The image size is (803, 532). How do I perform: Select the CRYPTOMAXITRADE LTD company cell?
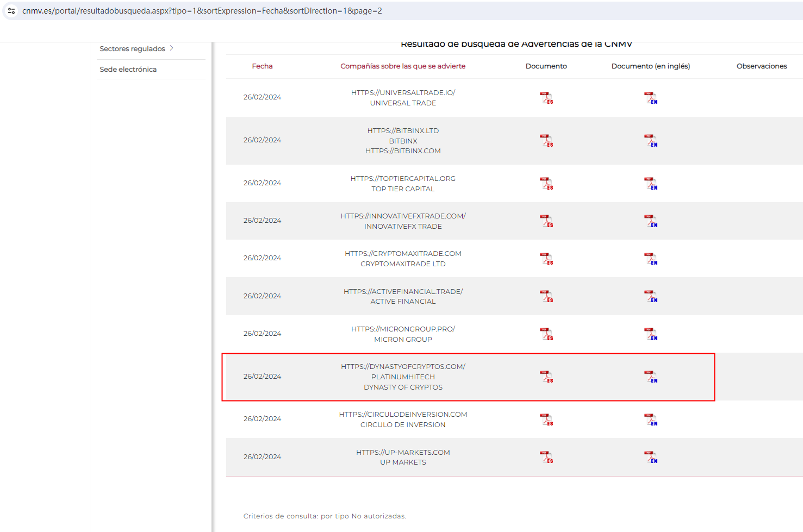coord(403,259)
